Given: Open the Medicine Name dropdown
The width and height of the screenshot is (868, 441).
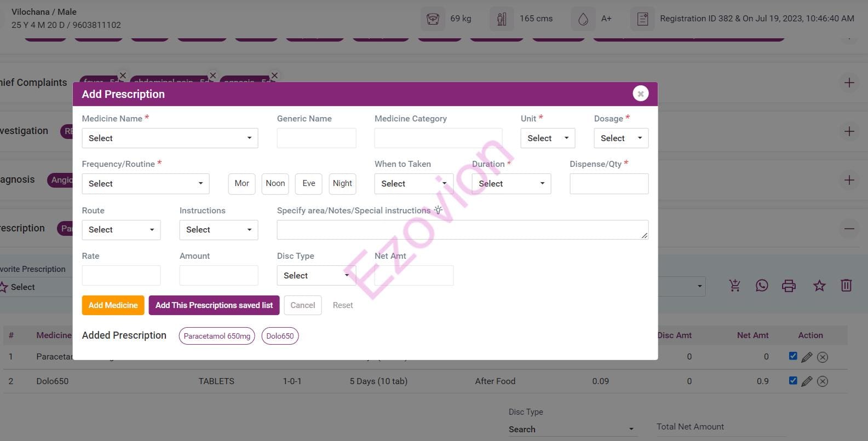Looking at the screenshot, I should point(170,138).
